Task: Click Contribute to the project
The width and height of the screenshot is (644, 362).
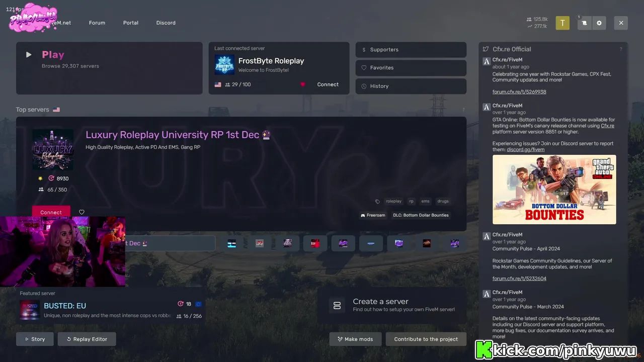Action: pyautogui.click(x=426, y=339)
